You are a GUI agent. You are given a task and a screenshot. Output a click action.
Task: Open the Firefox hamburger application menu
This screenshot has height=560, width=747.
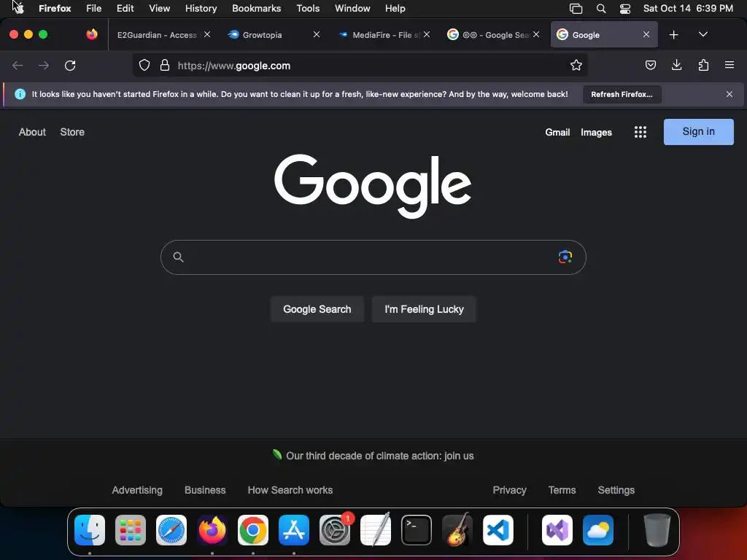tap(729, 65)
